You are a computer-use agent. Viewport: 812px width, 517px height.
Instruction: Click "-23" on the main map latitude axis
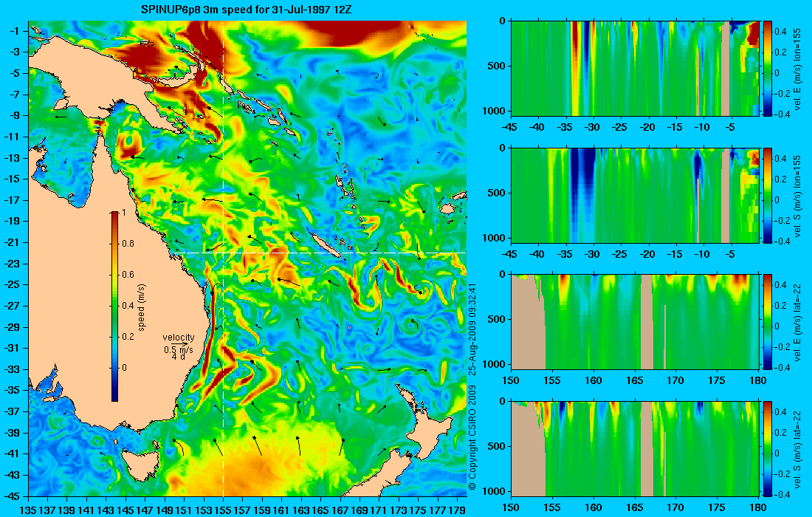[13, 264]
